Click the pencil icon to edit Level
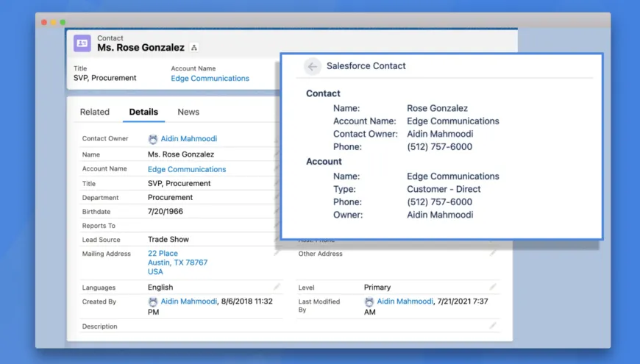 click(493, 287)
